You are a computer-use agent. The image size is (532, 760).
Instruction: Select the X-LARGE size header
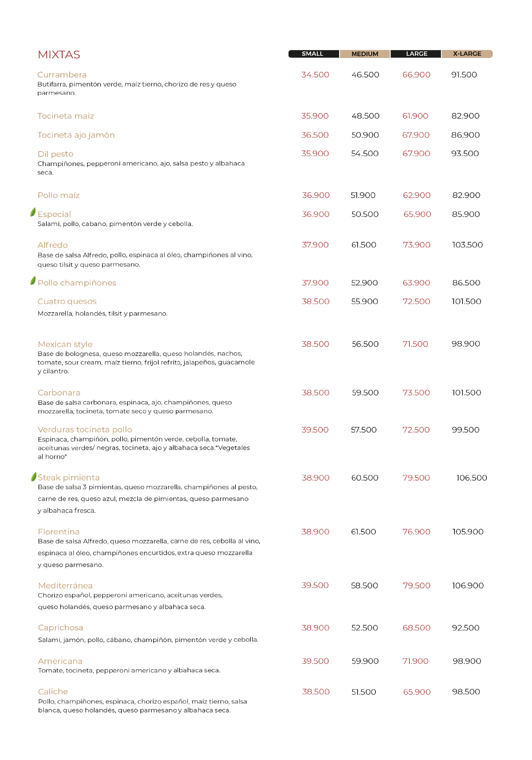[467, 54]
